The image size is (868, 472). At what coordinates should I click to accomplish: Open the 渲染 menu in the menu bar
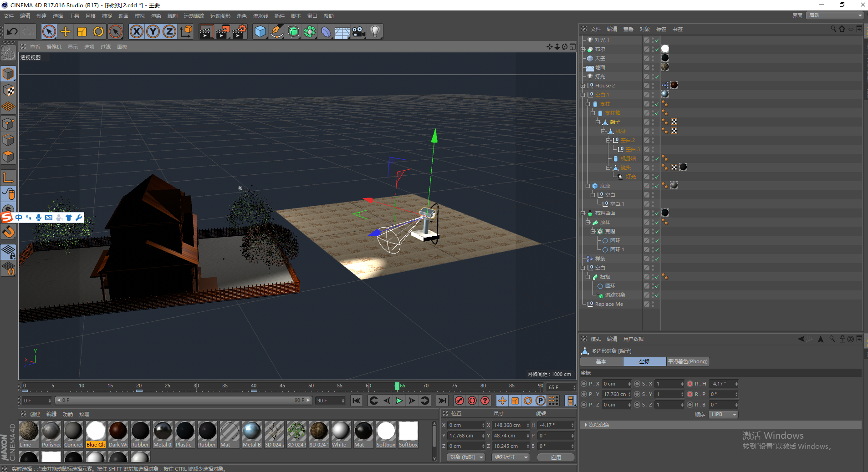[156, 16]
